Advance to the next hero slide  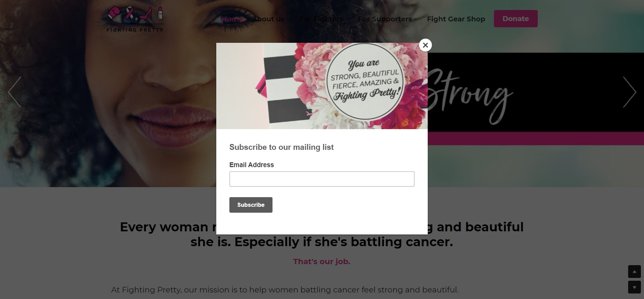tap(630, 92)
